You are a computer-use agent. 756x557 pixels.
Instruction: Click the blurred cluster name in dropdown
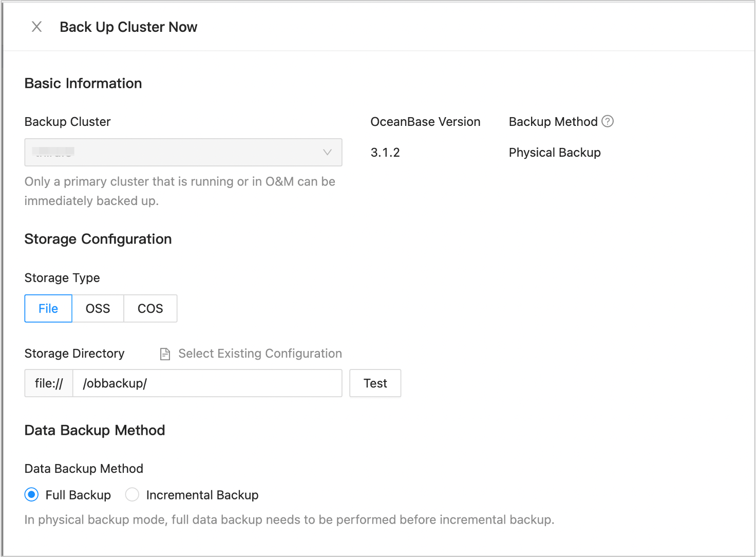tap(53, 152)
